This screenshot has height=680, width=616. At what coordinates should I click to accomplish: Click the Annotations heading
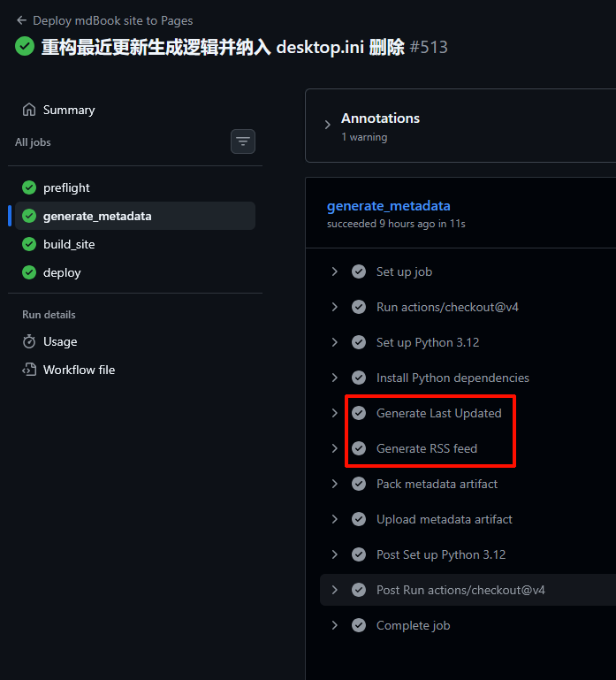pyautogui.click(x=380, y=118)
